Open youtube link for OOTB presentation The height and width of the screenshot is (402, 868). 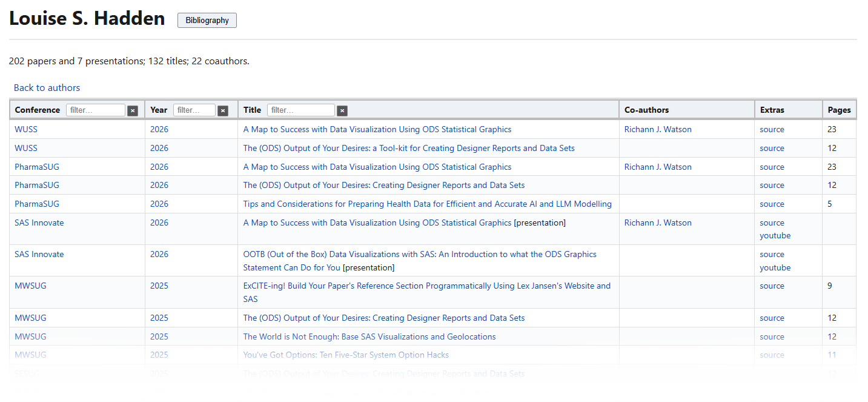(775, 267)
